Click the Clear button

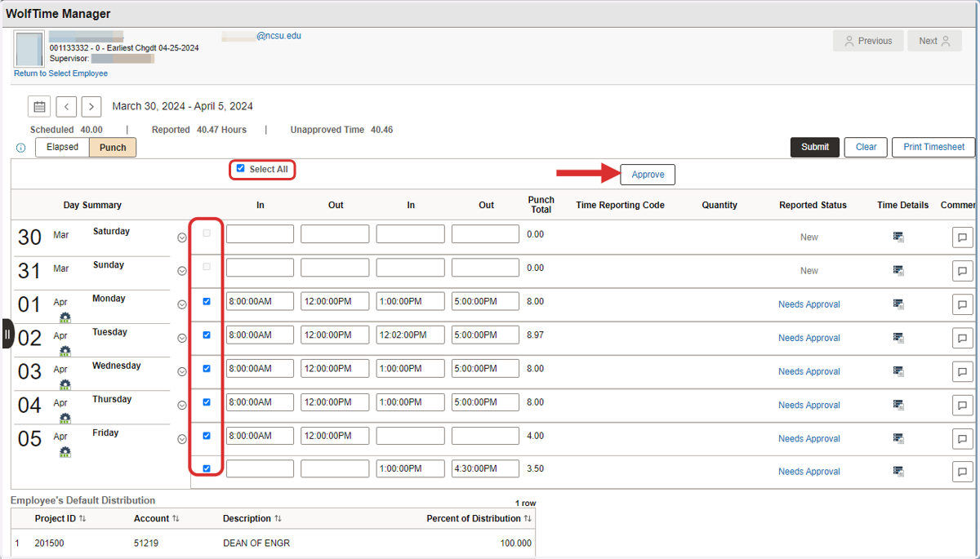[x=866, y=147]
